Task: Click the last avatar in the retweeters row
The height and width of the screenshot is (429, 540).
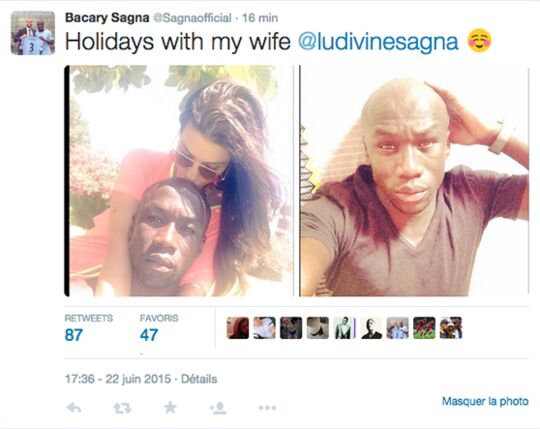Action: pos(451,328)
